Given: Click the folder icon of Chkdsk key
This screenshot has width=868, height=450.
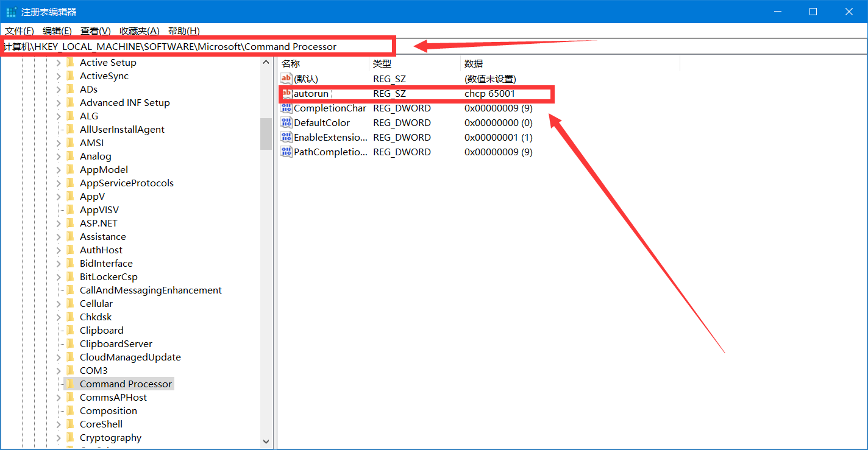Looking at the screenshot, I should tap(70, 317).
